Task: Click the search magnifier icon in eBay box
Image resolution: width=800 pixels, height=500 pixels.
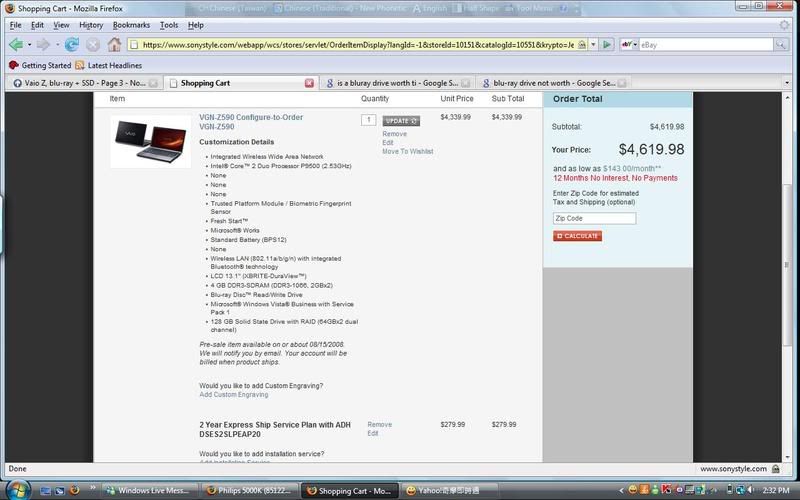Action: (x=781, y=45)
